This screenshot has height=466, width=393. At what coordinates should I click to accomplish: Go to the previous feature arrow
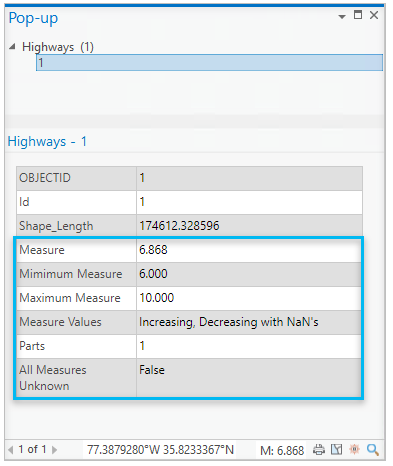tap(11, 450)
